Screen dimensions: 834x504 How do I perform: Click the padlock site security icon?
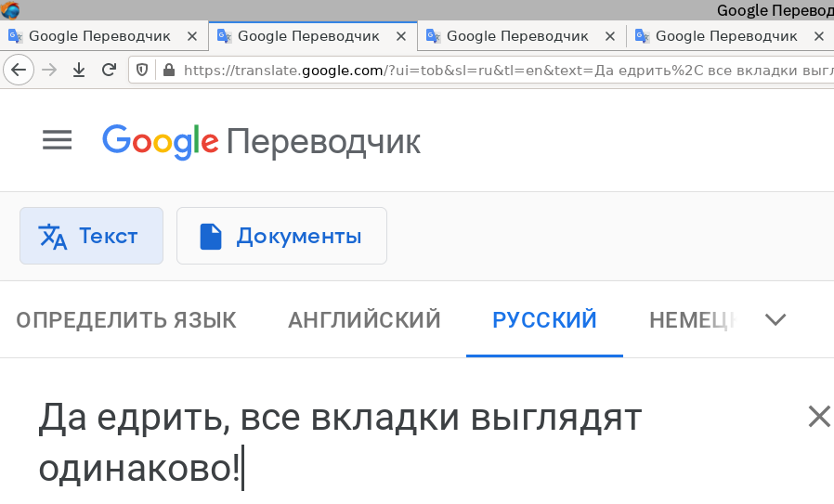click(x=169, y=70)
